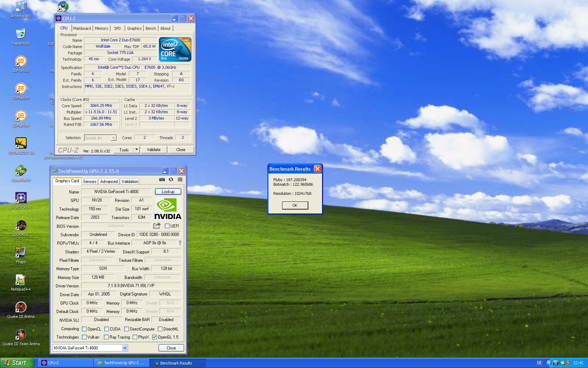Click the NVIDIA logo in GPU-Z
The image size is (588, 368).
tap(168, 209)
